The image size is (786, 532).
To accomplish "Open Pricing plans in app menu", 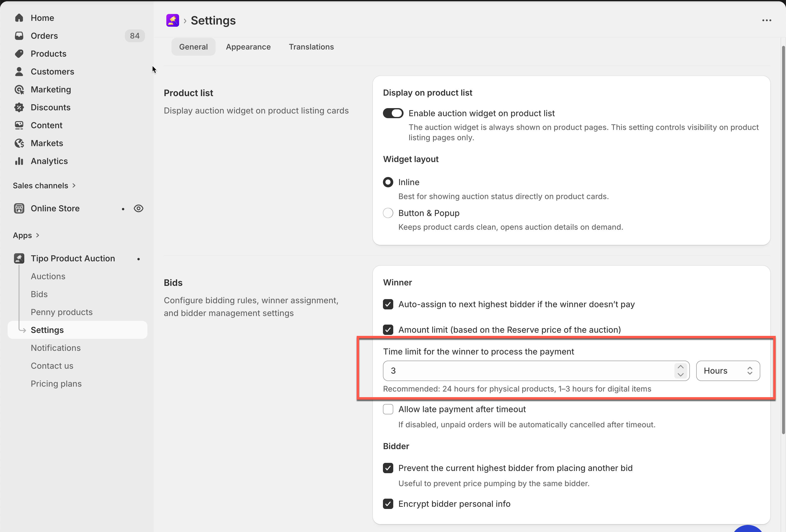I will 56,384.
